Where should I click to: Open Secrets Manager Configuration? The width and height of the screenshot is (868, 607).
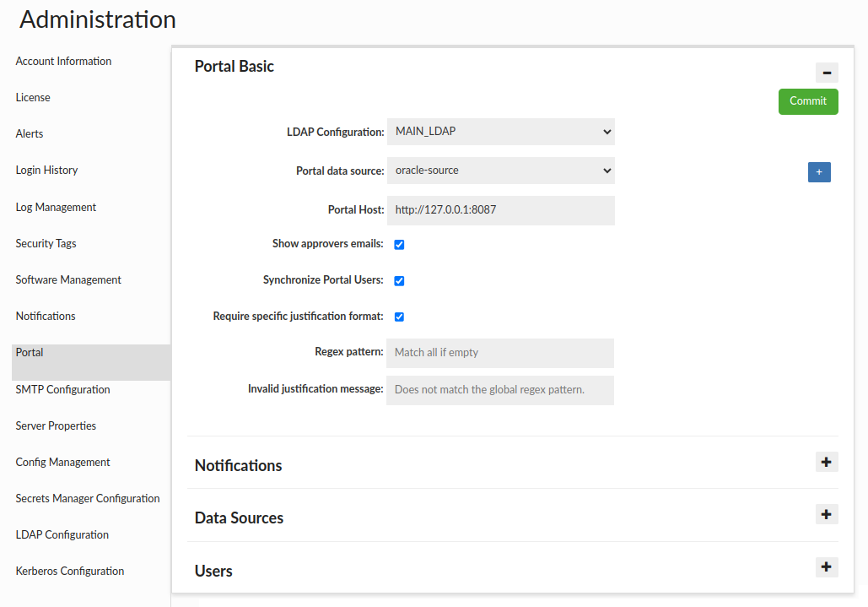(x=88, y=499)
